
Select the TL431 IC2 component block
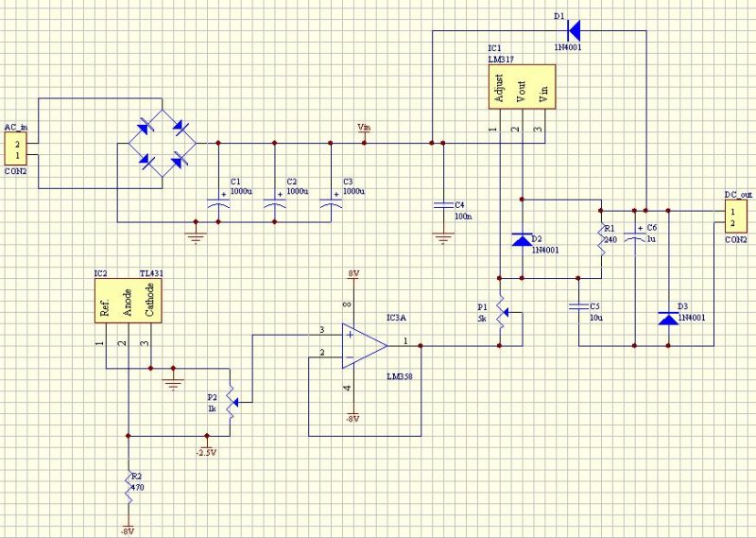tap(129, 301)
